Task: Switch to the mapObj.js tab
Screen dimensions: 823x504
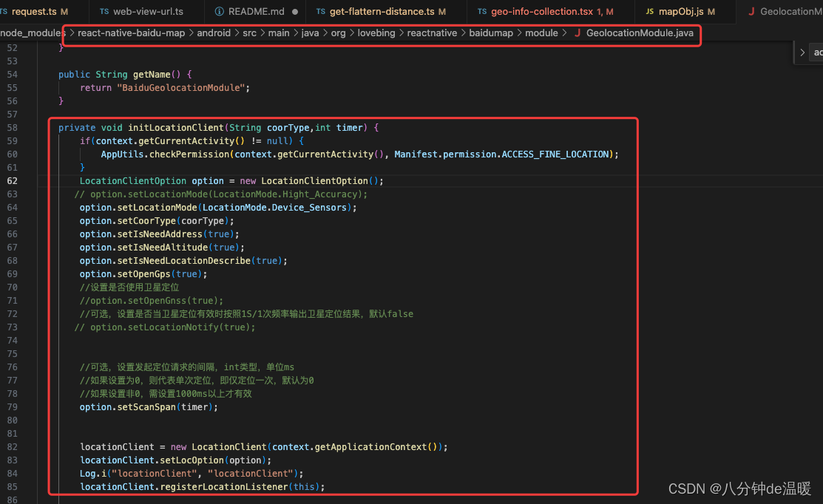Action: coord(681,11)
